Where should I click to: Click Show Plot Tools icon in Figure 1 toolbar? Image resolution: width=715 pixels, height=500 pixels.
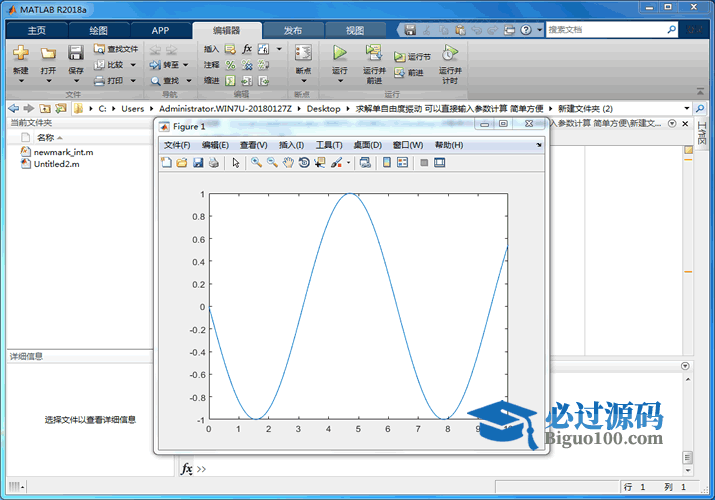[x=440, y=163]
